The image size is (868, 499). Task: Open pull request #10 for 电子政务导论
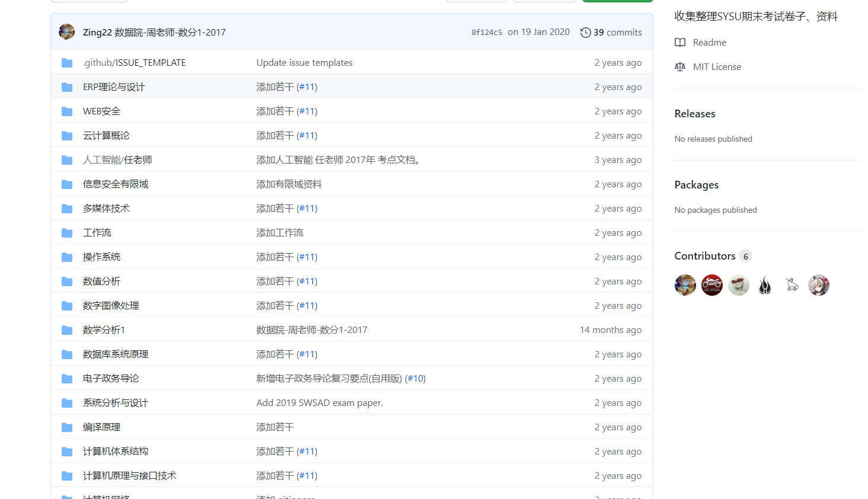416,378
